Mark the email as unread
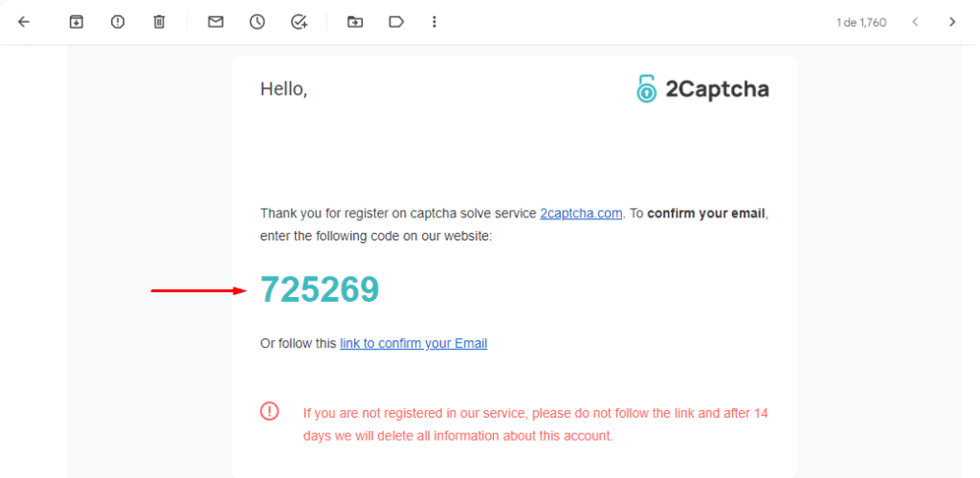 [215, 22]
